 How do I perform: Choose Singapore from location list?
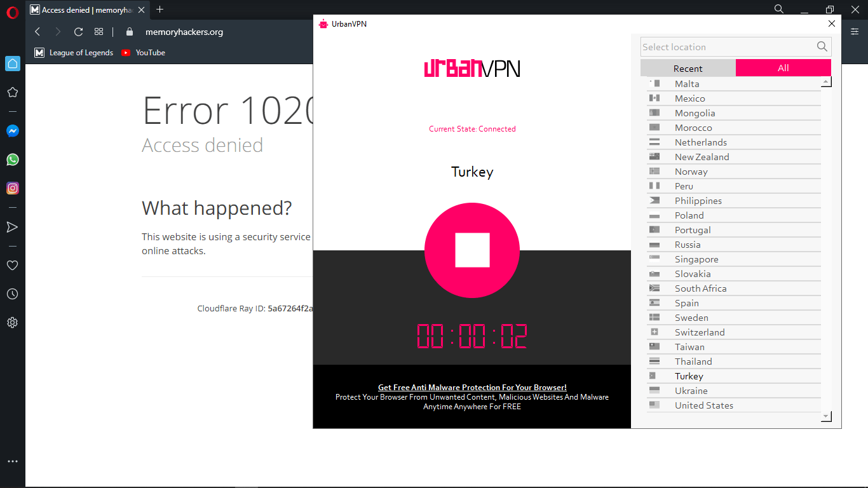734,259
